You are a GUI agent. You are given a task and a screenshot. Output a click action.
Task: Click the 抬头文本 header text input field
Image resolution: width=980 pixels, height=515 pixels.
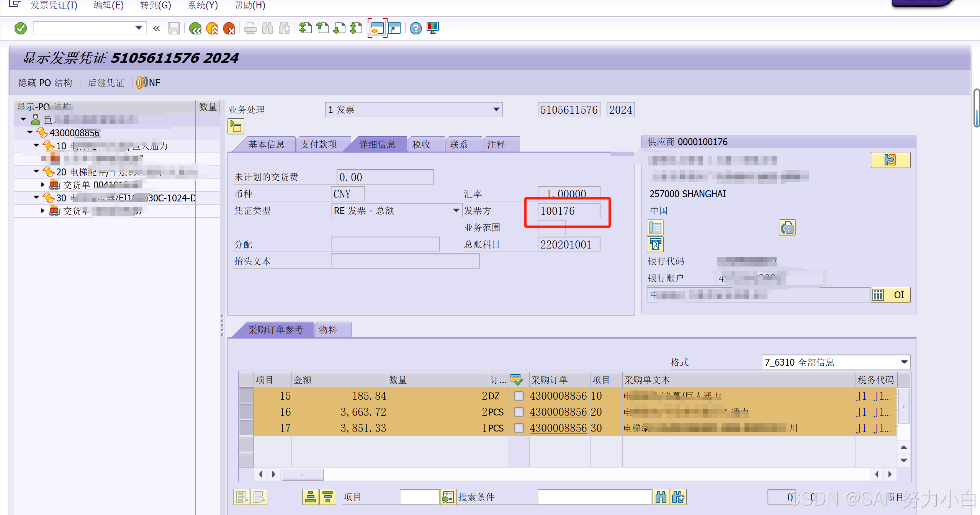tap(405, 261)
